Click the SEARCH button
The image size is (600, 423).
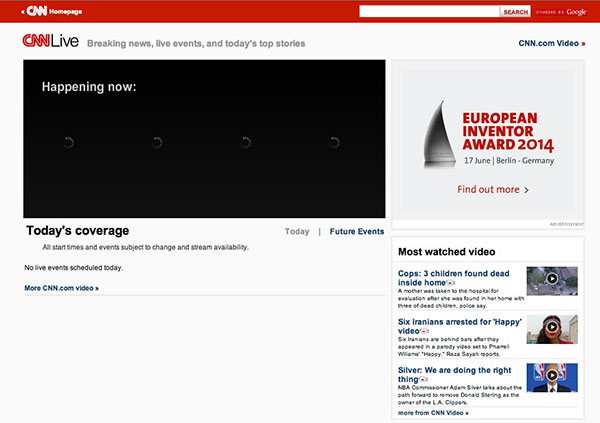(x=515, y=12)
